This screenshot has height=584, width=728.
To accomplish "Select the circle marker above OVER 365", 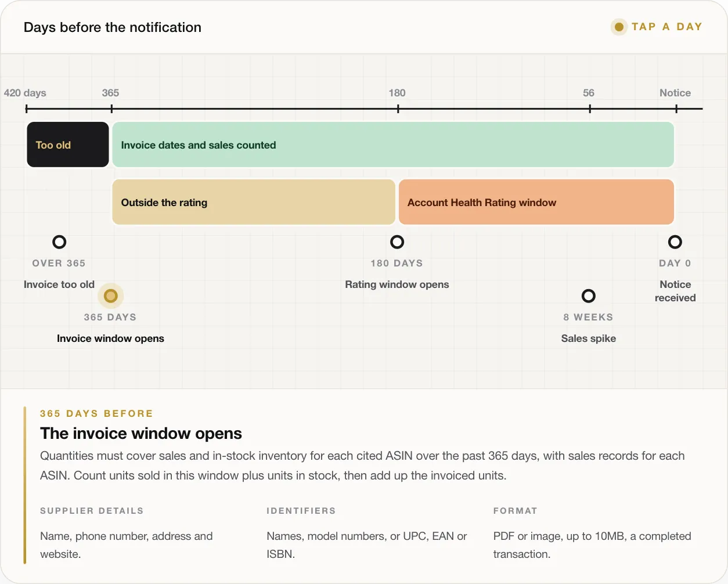I will (x=59, y=242).
